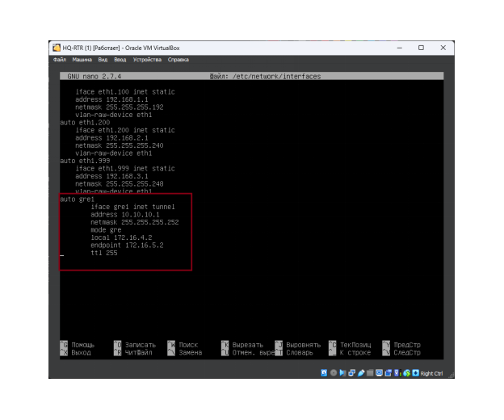Click the HQ-RTR window title text
The image size is (504, 420).
point(121,48)
